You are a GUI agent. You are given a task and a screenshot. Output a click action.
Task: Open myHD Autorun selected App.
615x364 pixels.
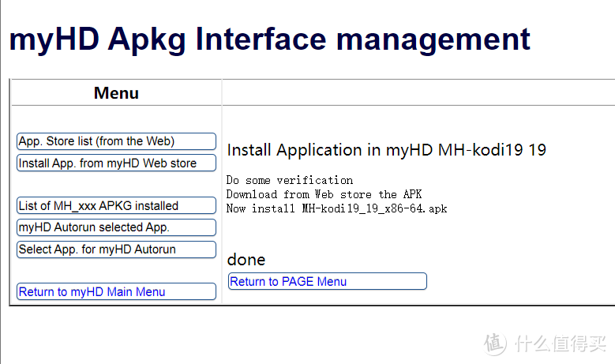point(116,227)
